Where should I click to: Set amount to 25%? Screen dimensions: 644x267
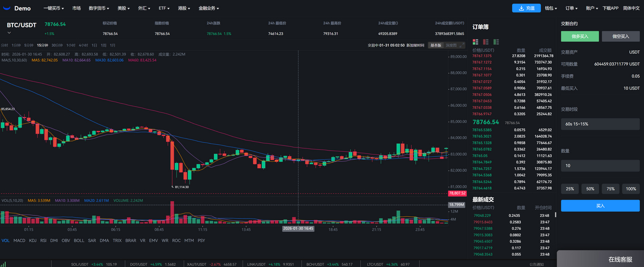coord(569,189)
